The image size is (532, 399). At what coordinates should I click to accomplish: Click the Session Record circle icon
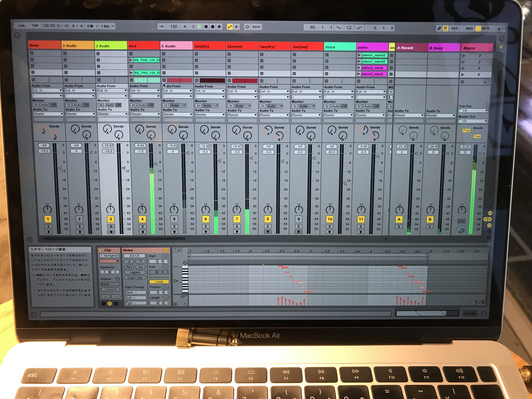[247, 27]
